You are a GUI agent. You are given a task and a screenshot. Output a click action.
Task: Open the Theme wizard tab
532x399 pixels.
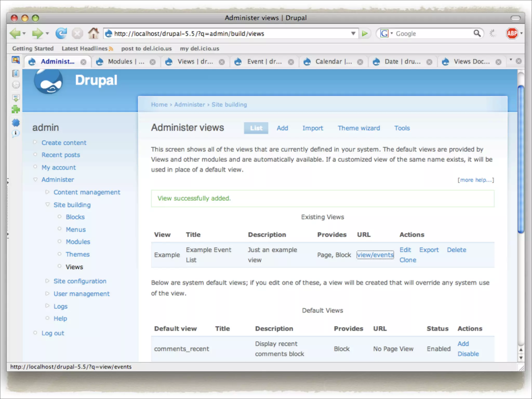click(x=359, y=128)
